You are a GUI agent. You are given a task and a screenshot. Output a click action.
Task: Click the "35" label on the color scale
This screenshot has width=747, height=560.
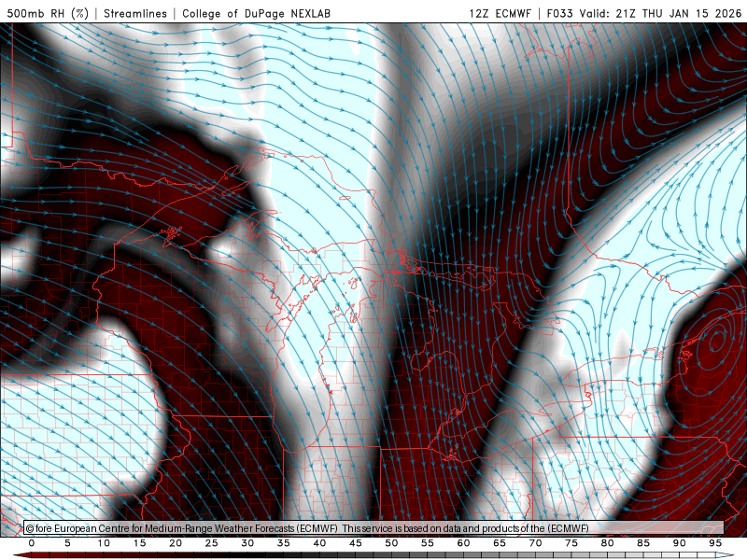point(284,543)
